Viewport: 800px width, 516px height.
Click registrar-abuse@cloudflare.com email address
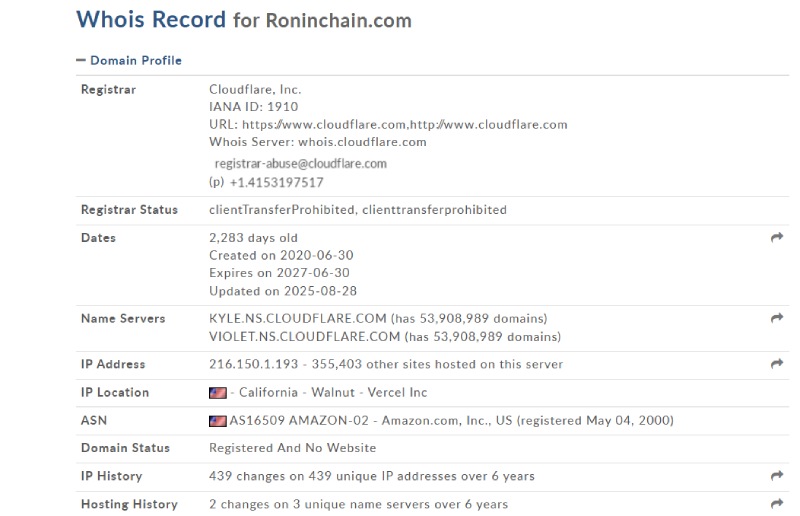pos(301,163)
